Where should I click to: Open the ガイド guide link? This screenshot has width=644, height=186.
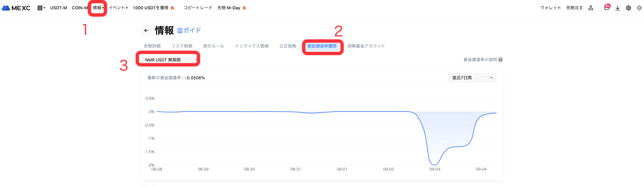pos(189,31)
